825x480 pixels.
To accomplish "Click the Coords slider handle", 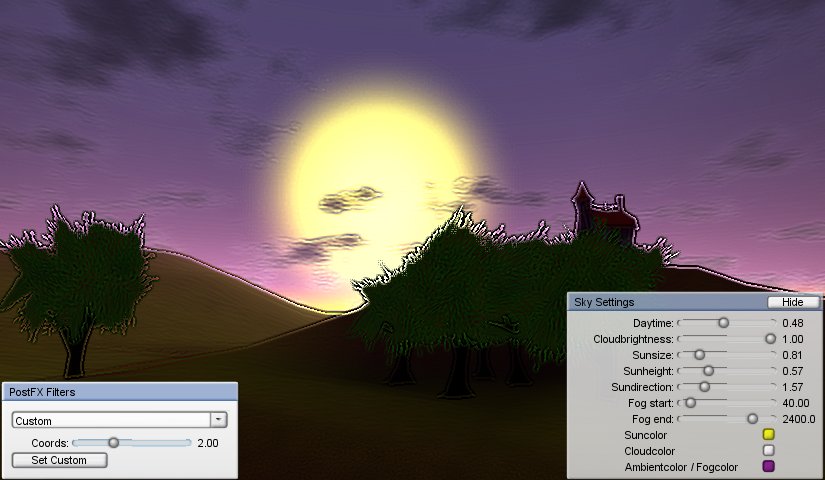I will pyautogui.click(x=113, y=442).
